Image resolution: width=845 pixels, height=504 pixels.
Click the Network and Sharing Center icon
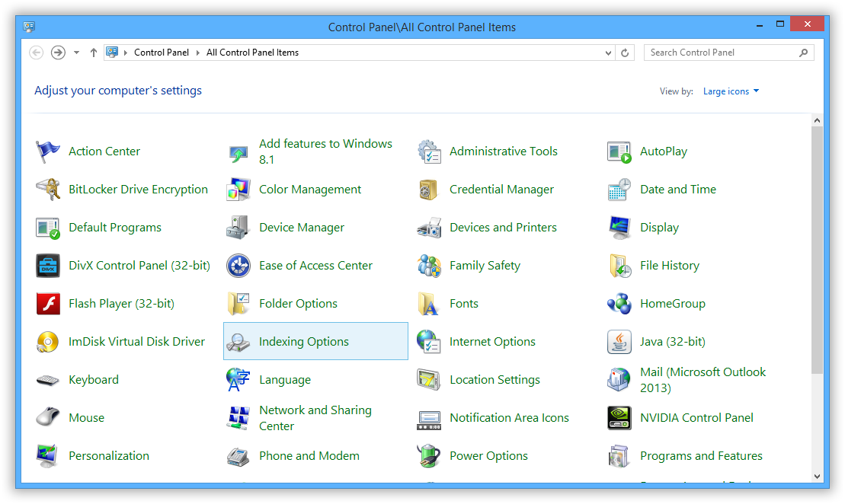(238, 419)
